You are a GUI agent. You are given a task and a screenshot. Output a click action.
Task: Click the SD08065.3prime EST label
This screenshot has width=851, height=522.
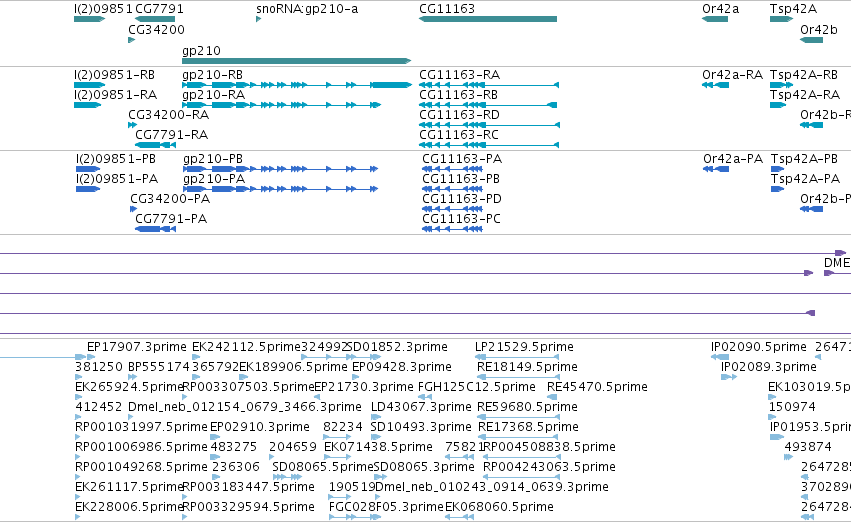click(424, 468)
